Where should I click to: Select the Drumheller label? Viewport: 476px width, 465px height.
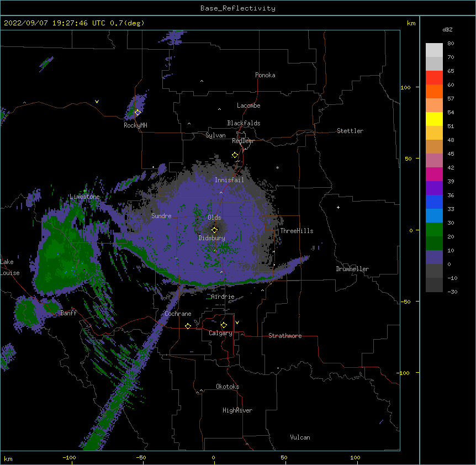[352, 269]
